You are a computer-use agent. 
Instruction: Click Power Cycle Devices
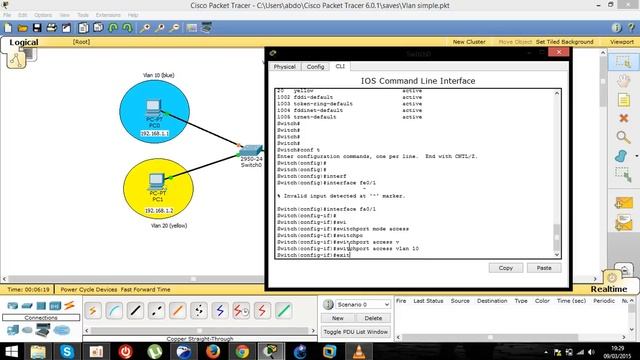pyautogui.click(x=89, y=289)
